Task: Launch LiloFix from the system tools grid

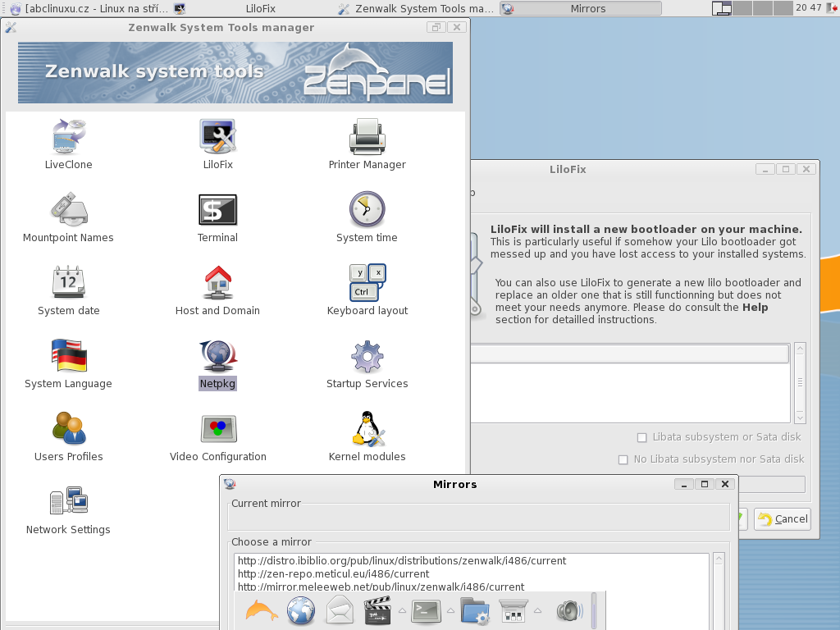Action: (x=217, y=144)
